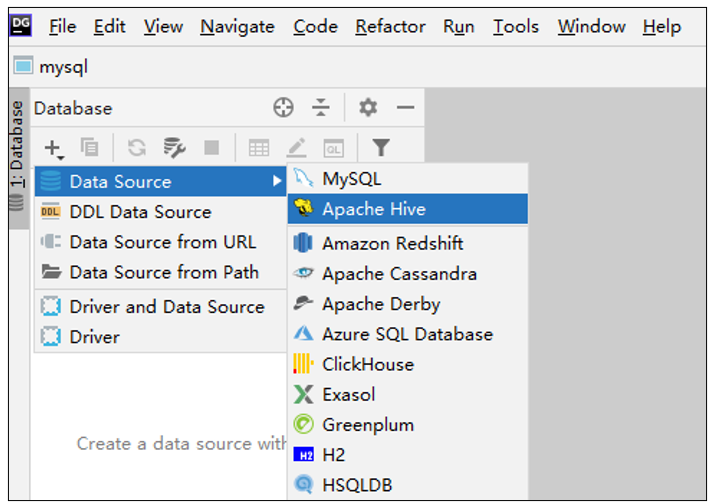
Task: Click the locate target crosshair icon
Action: tap(284, 108)
